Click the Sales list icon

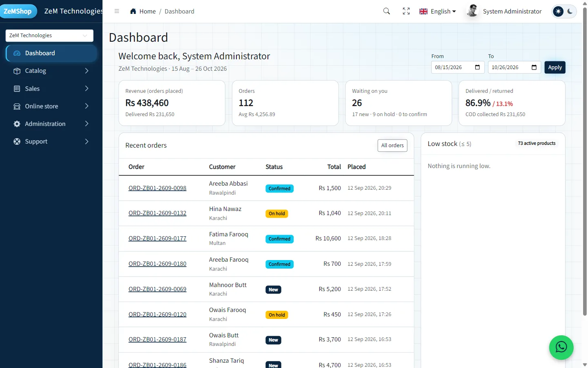point(17,89)
